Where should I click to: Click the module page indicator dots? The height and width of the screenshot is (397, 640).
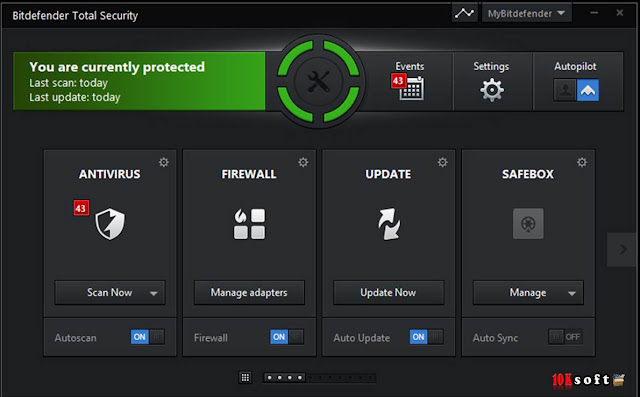point(319,378)
